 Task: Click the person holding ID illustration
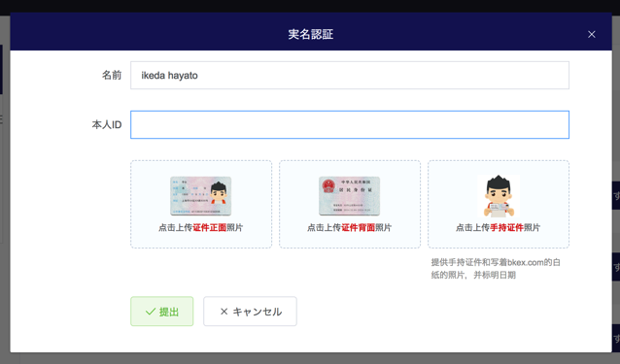click(499, 196)
